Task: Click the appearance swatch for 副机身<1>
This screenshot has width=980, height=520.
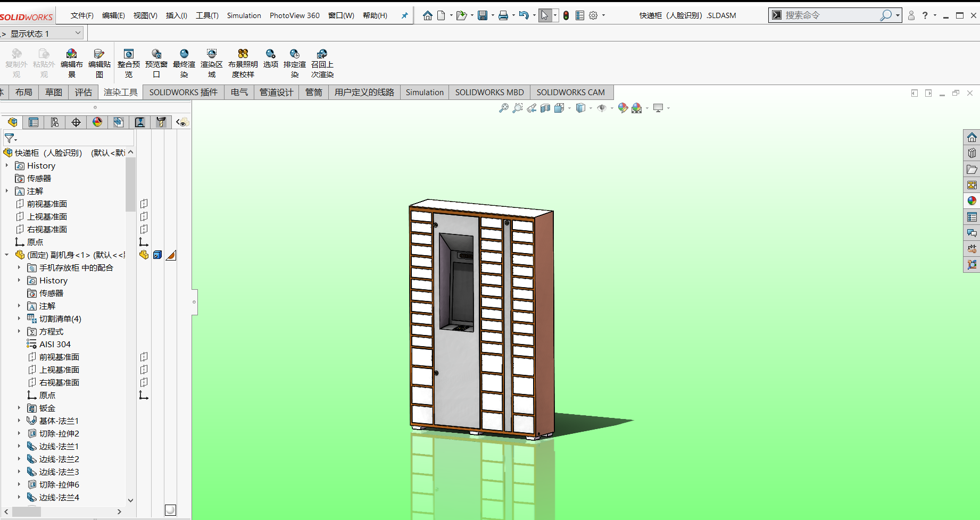Action: (x=171, y=255)
